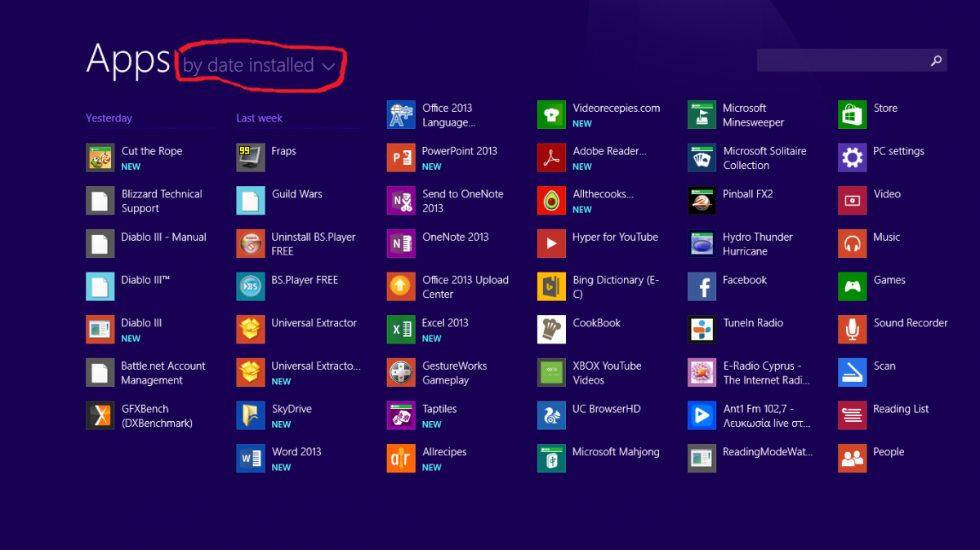Select the Yesterday group header
The image size is (980, 550).
109,118
